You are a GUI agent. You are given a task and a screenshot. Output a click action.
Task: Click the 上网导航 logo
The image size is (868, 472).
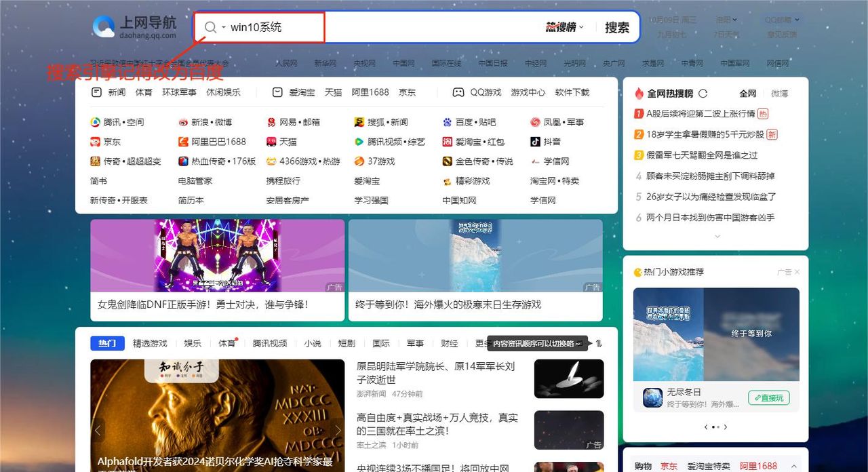[134, 26]
